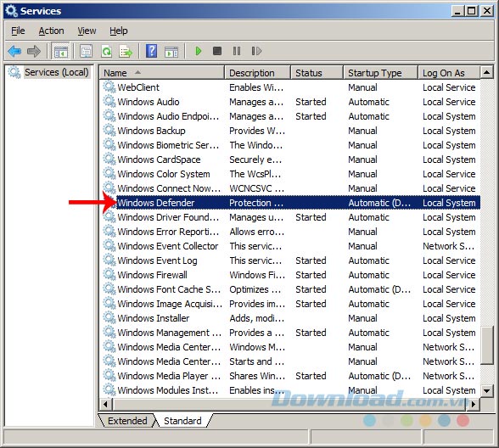Image resolution: width=499 pixels, height=448 pixels.
Task: Click the vertical scrollbar thumb
Action: (486, 344)
